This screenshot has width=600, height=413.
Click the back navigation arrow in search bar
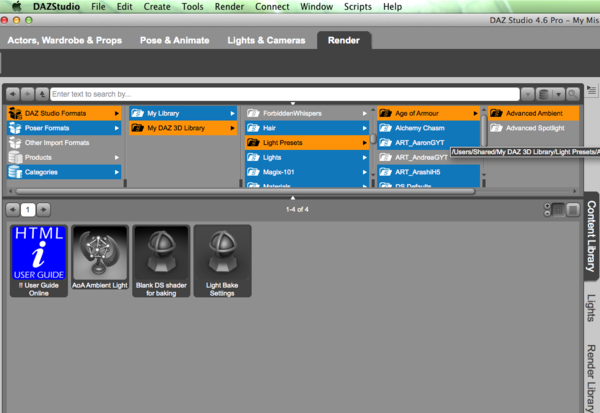pyautogui.click(x=13, y=94)
